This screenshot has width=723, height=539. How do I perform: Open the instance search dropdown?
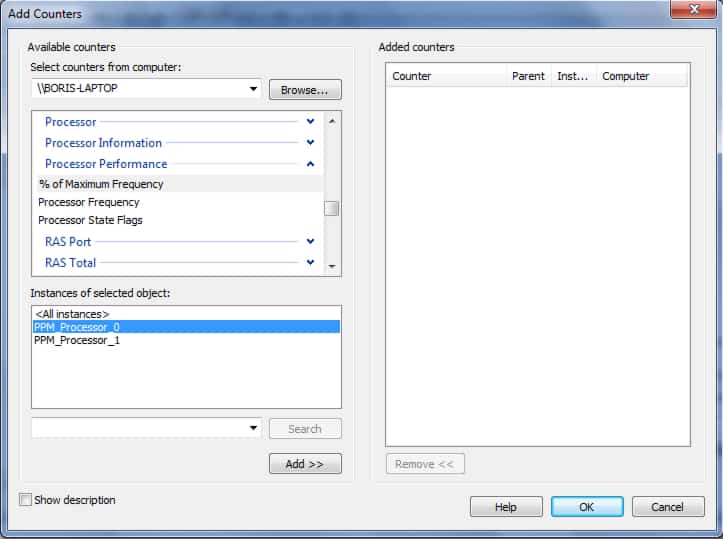tap(253, 429)
